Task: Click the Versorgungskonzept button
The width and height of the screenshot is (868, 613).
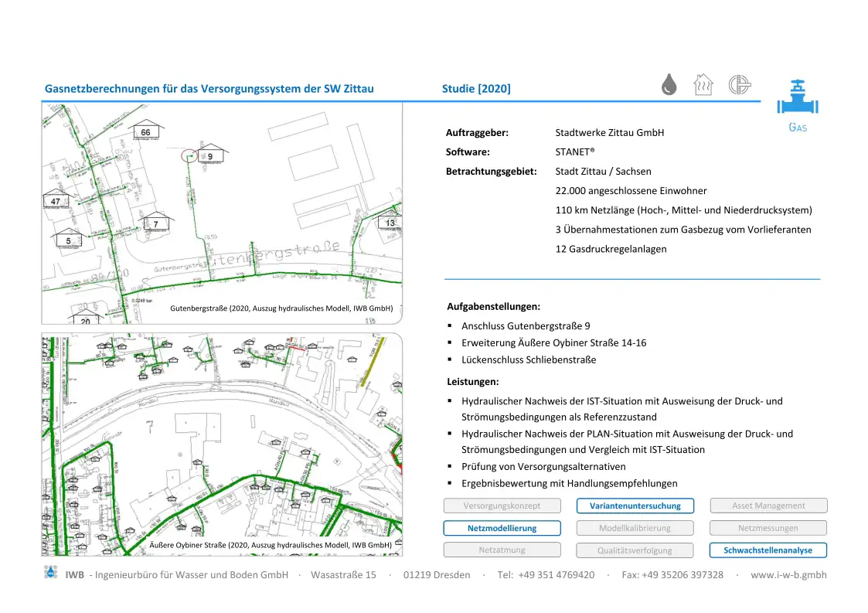Action: 501,506
